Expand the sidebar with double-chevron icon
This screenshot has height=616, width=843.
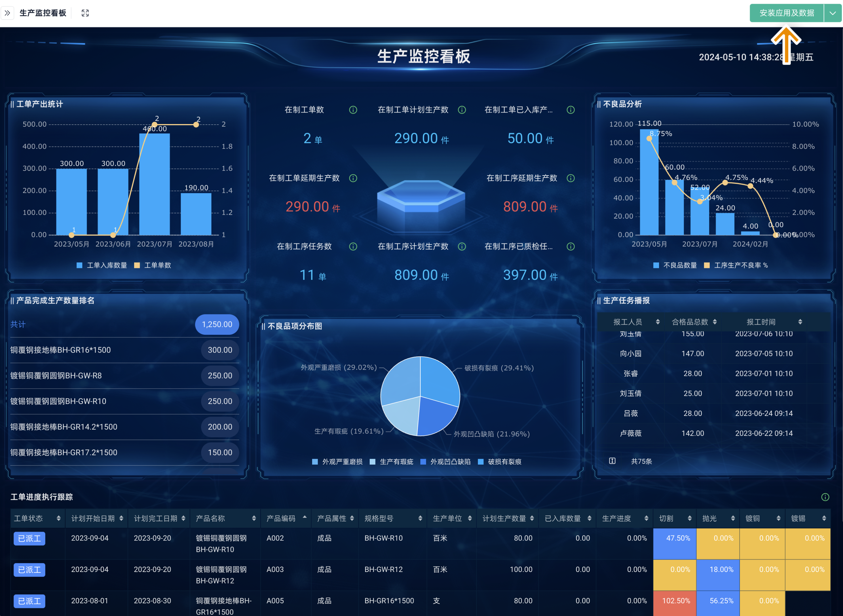[x=7, y=13]
